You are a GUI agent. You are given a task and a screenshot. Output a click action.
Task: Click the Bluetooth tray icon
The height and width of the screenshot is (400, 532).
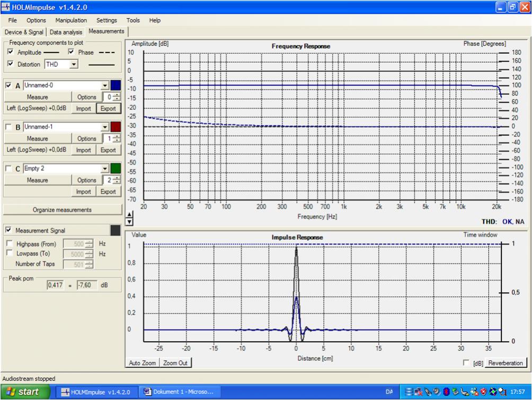pos(446,392)
